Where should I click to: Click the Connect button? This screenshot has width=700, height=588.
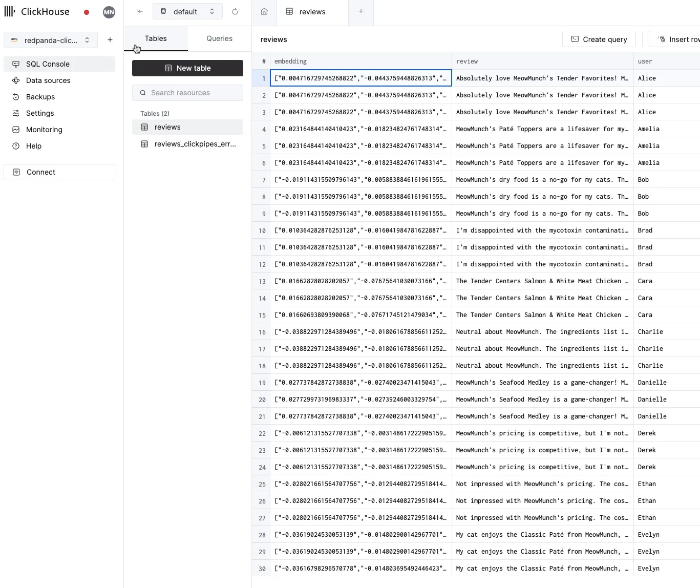click(x=59, y=172)
